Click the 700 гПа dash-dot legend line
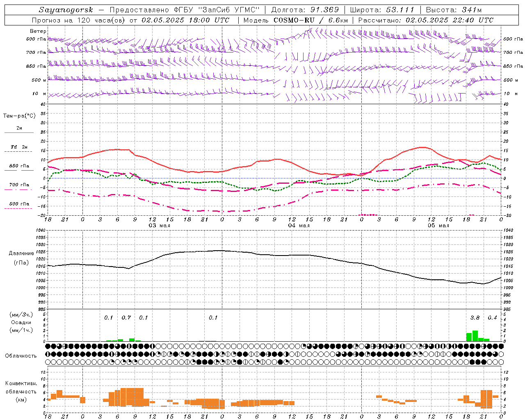Viewport: 525px width, 420px height. point(19,189)
